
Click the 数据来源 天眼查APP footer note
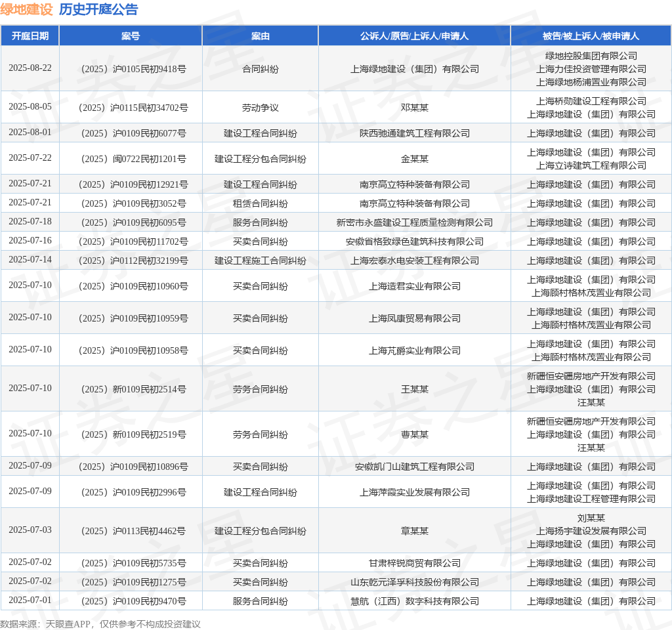pos(100,624)
